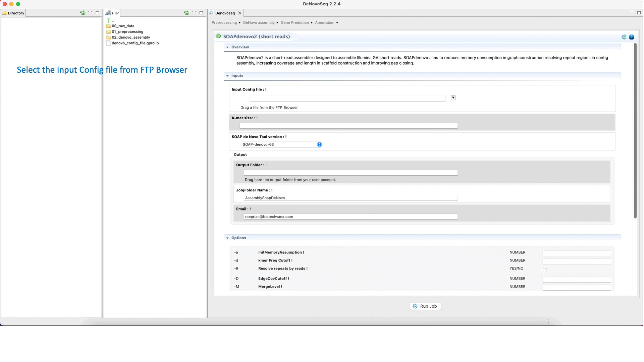
Task: Open the Gene Prediction menu
Action: coord(296,22)
